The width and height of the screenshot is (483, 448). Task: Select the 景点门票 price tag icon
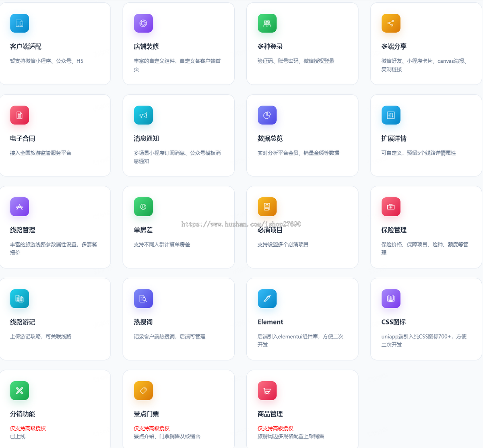click(x=143, y=390)
